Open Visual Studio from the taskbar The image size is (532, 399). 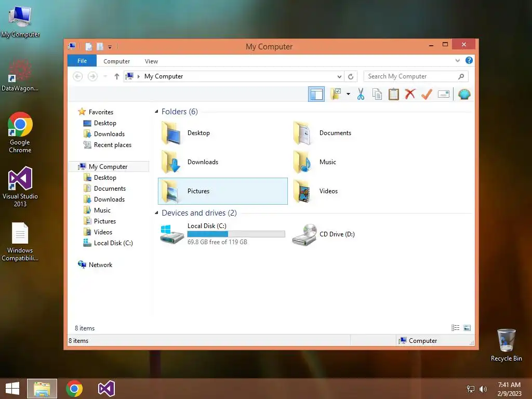107,389
